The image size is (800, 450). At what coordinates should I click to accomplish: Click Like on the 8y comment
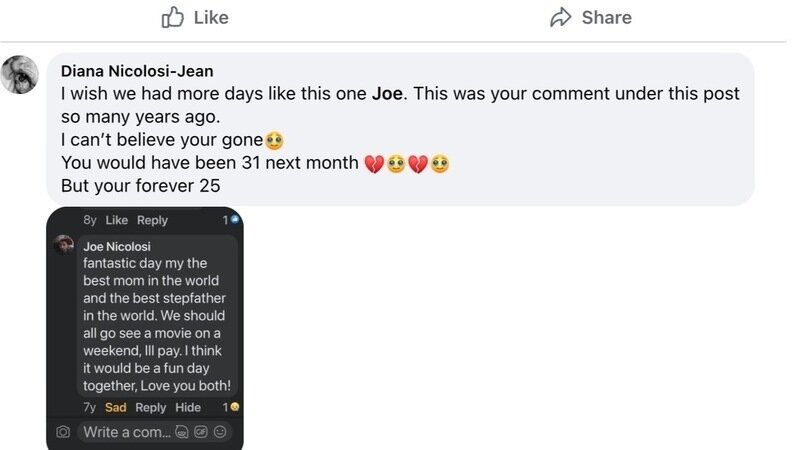point(117,220)
